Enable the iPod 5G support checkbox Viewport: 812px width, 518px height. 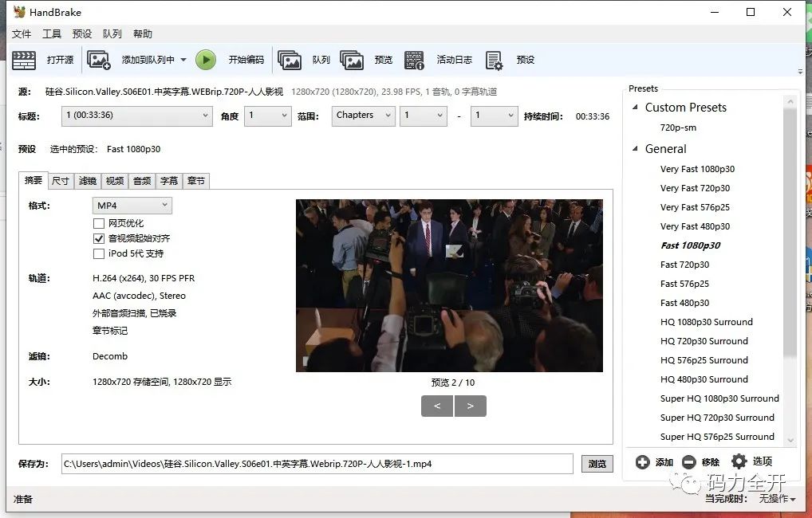tap(98, 253)
